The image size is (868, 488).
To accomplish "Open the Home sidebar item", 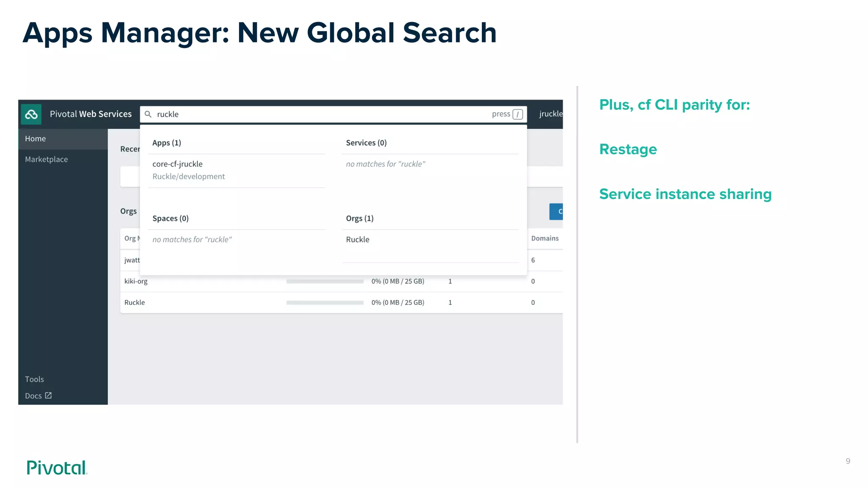I will pos(63,139).
